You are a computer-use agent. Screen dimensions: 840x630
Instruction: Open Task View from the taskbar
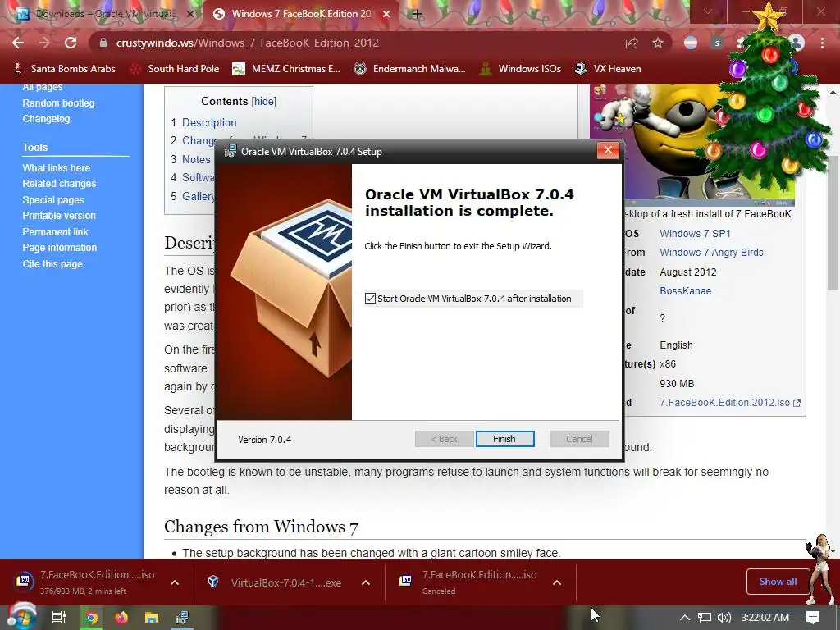point(58,618)
